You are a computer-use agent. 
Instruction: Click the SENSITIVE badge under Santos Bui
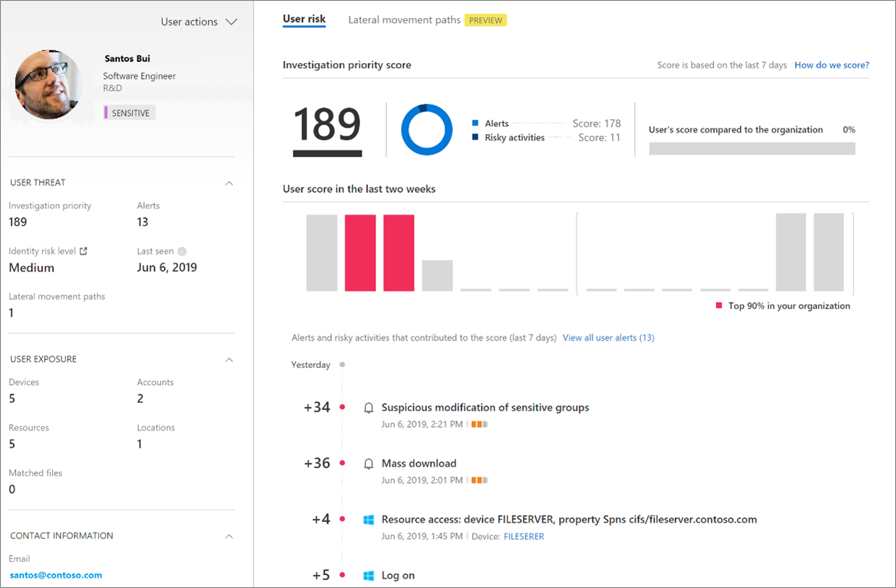pos(128,113)
